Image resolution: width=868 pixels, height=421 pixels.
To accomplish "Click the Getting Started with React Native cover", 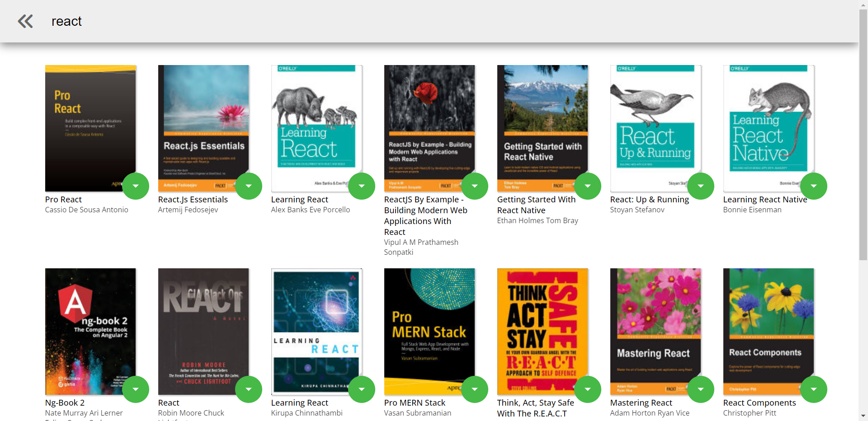I will (542, 128).
